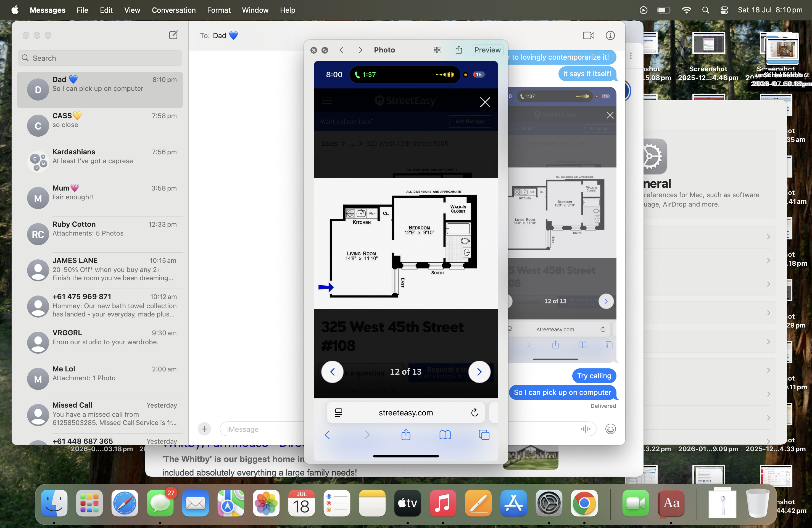
Task: Go to previous photo in preview toolbar
Action: pos(341,50)
